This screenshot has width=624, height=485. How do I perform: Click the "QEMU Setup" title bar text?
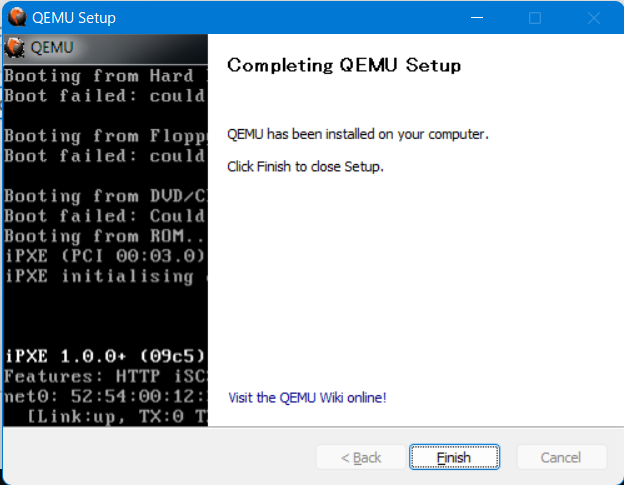point(73,18)
